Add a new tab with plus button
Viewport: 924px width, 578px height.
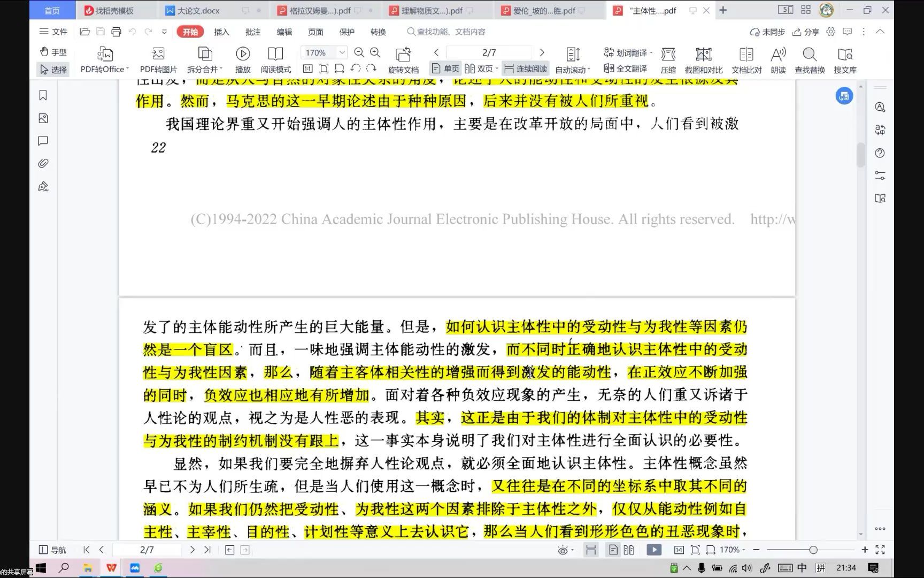pos(723,10)
